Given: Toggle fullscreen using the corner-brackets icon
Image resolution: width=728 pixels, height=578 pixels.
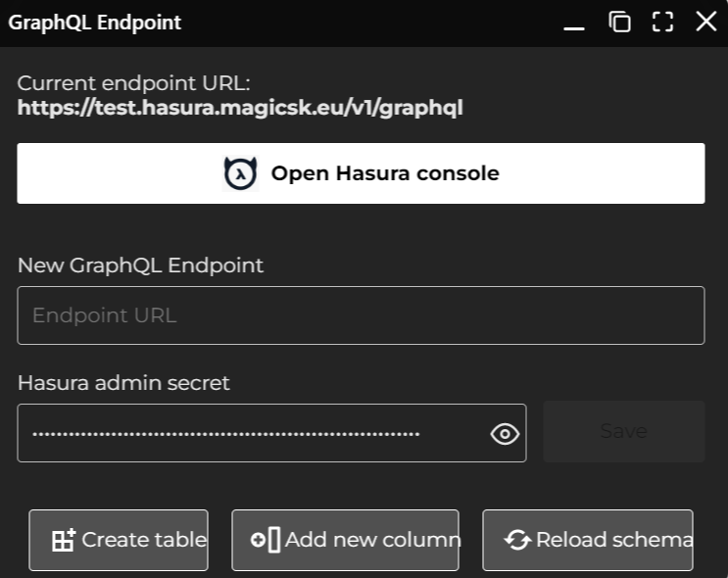Looking at the screenshot, I should [663, 22].
